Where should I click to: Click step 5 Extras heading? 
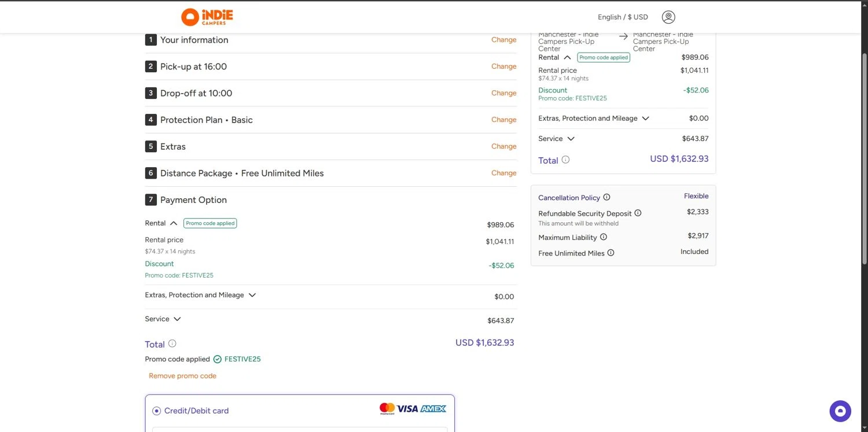[x=173, y=146]
